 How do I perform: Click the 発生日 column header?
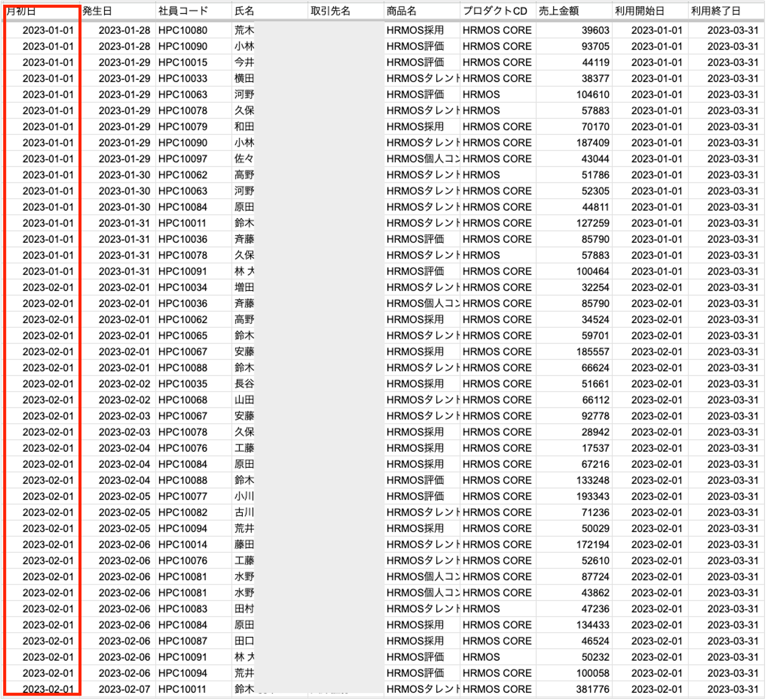click(97, 11)
